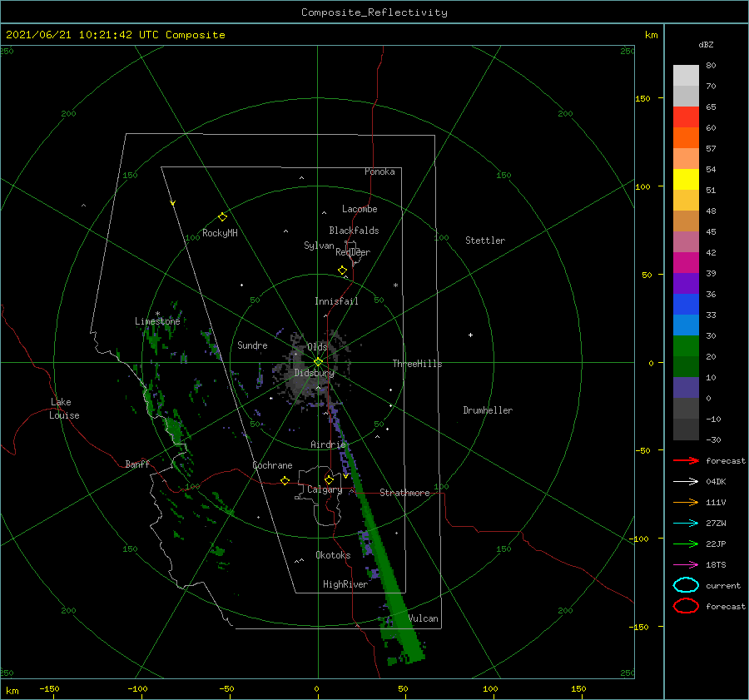Click the Limestone label

click(157, 321)
